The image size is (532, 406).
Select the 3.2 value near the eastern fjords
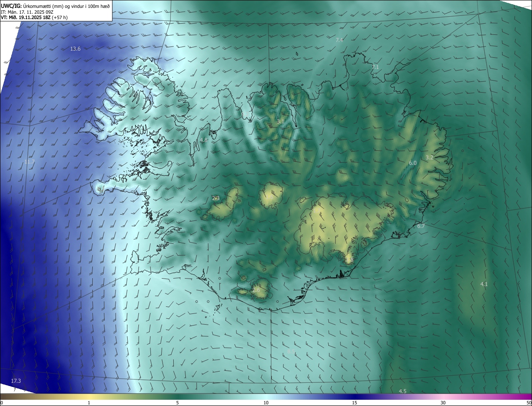click(x=429, y=157)
